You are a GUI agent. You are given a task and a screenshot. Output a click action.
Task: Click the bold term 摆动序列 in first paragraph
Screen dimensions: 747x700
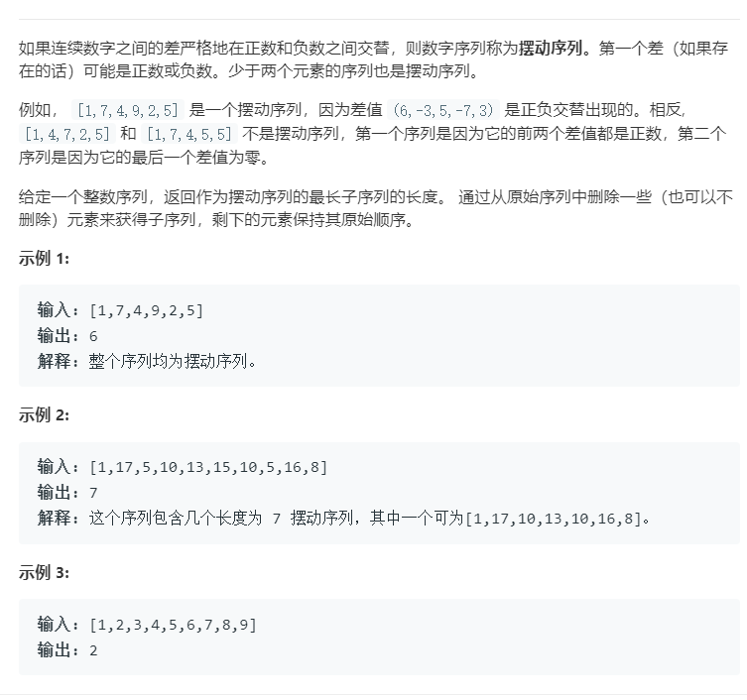click(551, 49)
